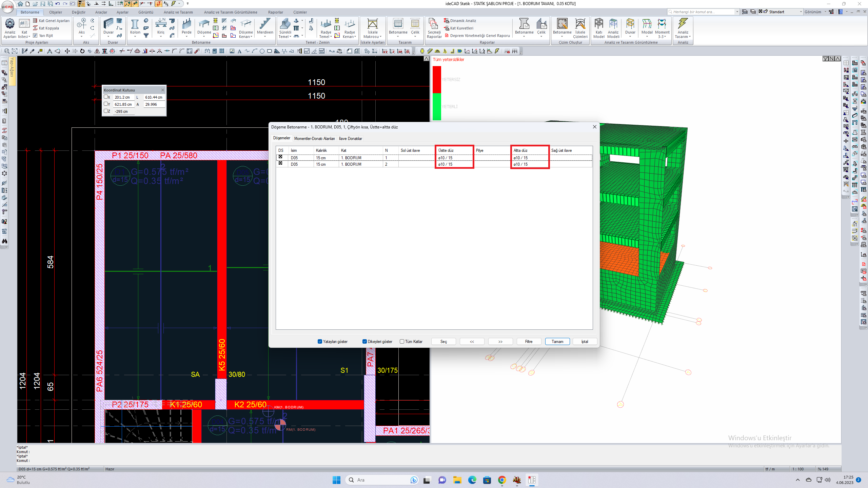868x488 pixels.
Task: Select the Sürekli Temel tool
Action: 285,28
